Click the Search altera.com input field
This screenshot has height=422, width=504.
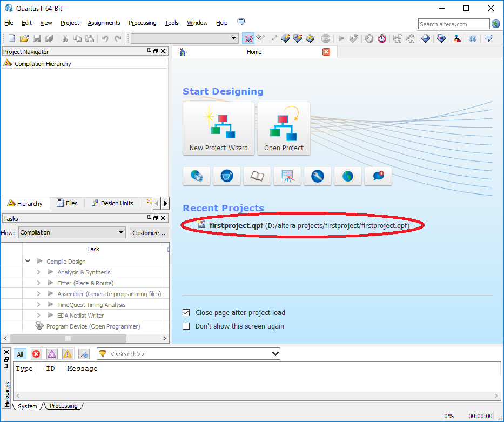[454, 24]
